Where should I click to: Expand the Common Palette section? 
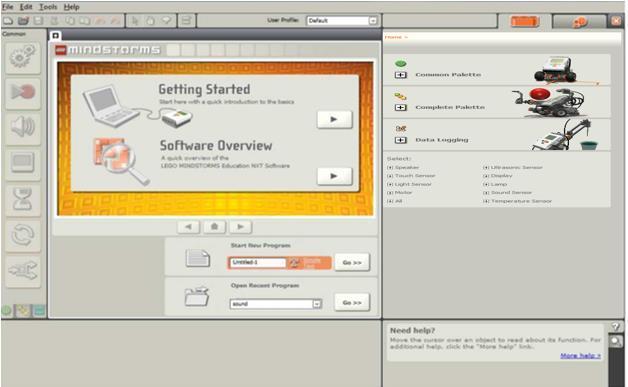[401, 75]
